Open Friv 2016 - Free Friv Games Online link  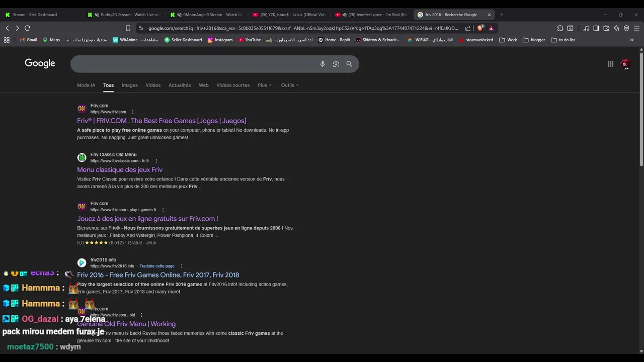pos(158,275)
